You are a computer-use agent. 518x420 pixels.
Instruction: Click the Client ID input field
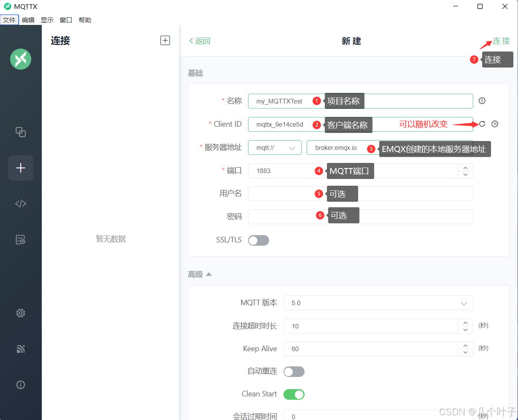(x=361, y=124)
